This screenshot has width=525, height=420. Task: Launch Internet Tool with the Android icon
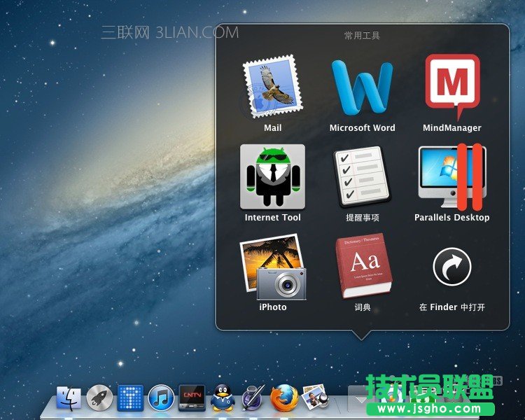[x=272, y=176]
